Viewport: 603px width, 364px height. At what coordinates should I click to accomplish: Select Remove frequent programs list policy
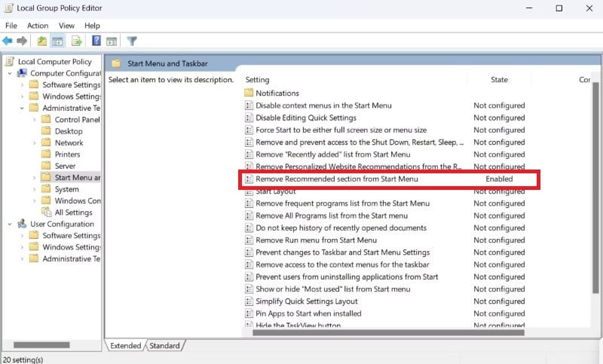pos(342,203)
